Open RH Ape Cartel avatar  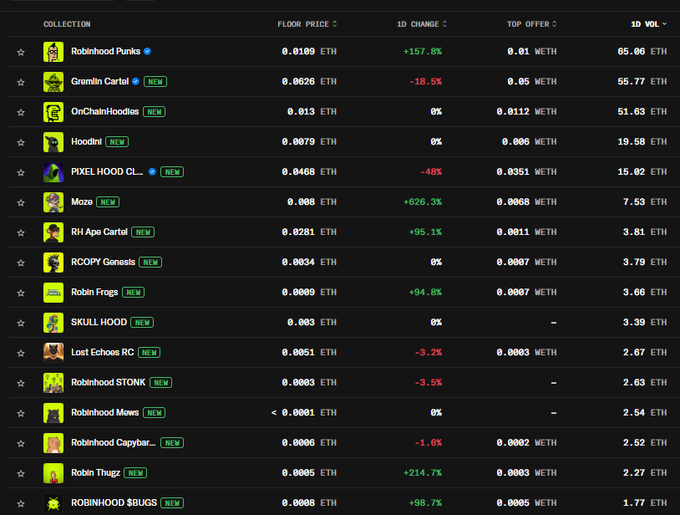click(x=53, y=232)
